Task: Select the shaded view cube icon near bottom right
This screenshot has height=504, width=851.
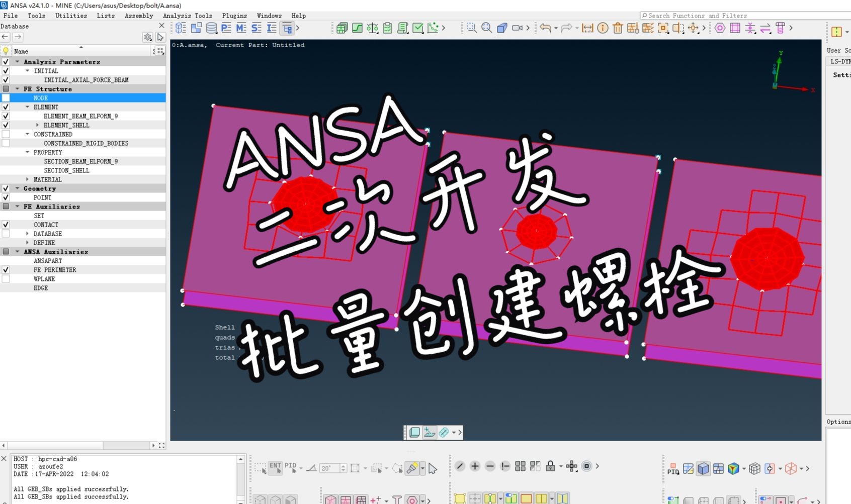Action: (704, 468)
